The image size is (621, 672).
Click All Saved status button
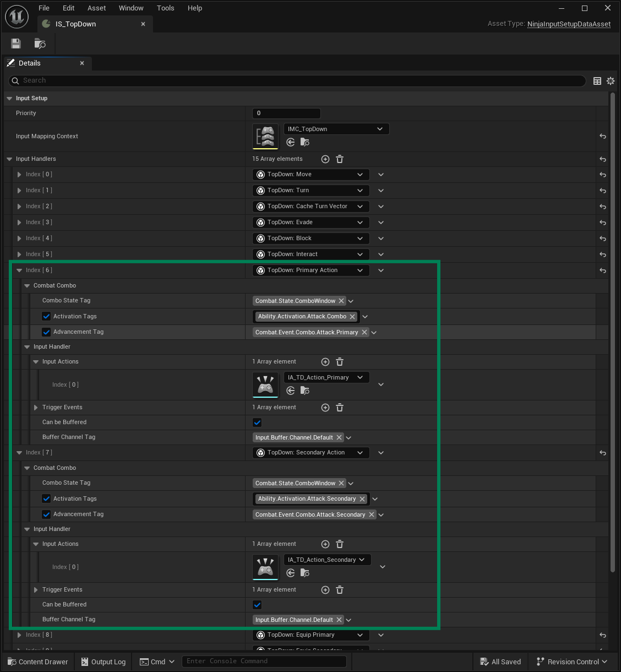coord(500,662)
